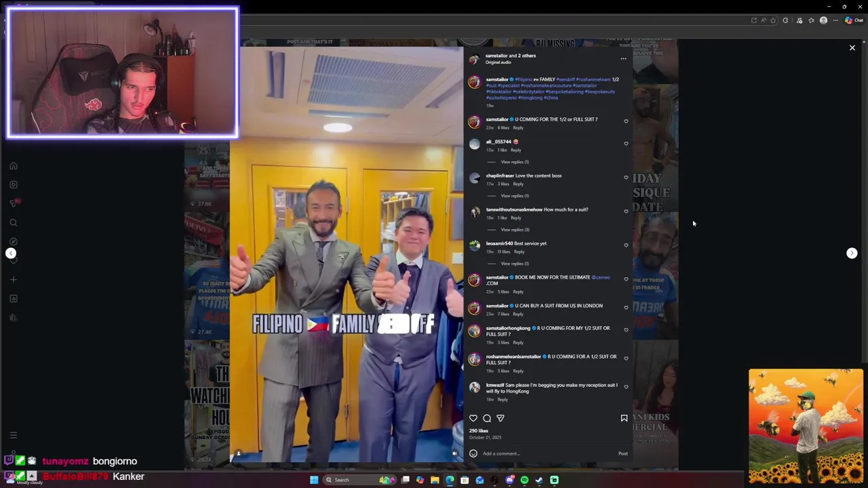Create new post plus icon in sidebar
The width and height of the screenshot is (868, 488).
pyautogui.click(x=13, y=279)
